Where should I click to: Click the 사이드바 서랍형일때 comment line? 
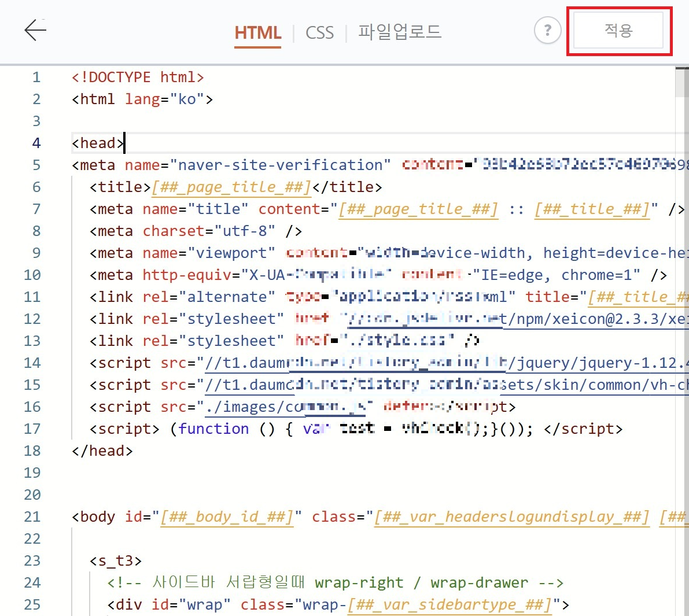pos(336,582)
